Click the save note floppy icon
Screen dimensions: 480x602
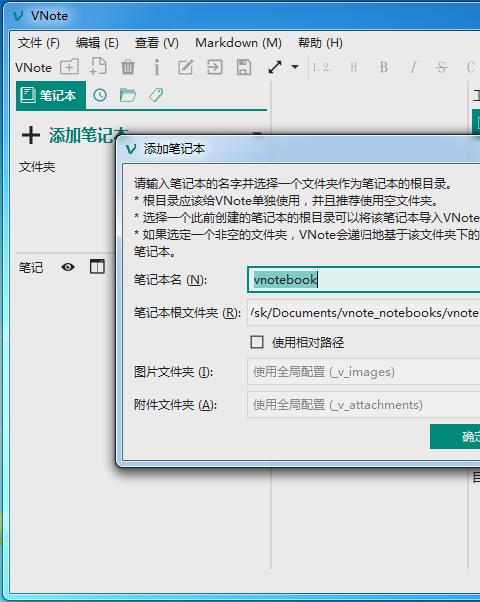point(244,67)
